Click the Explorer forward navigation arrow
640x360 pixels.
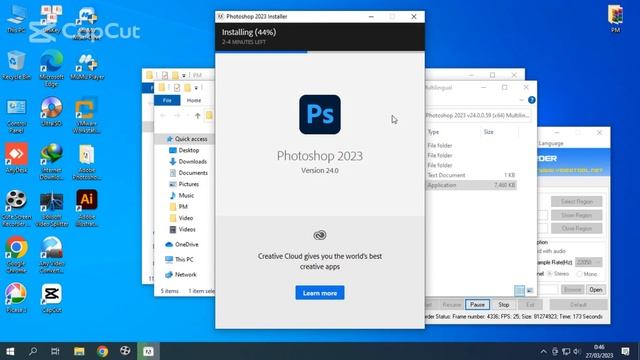[x=177, y=116]
